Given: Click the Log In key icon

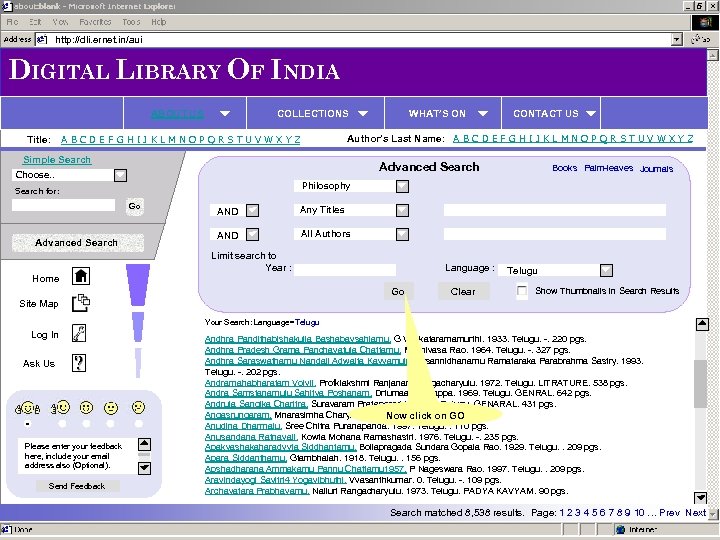Looking at the screenshot, I should pos(79,333).
